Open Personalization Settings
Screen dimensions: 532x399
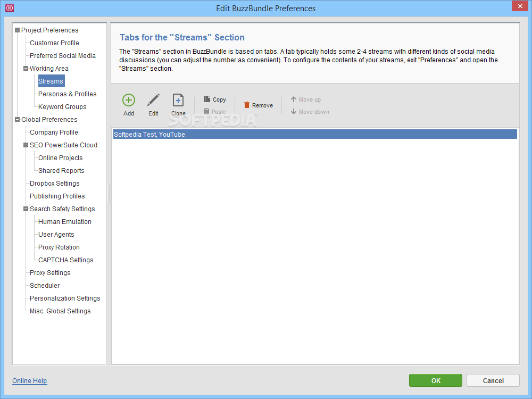(65, 298)
